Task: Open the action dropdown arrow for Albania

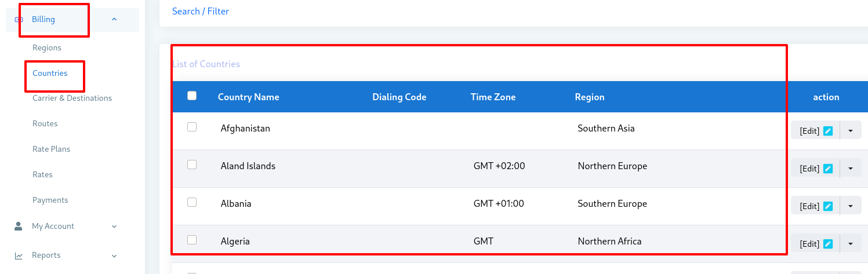Action: click(851, 206)
